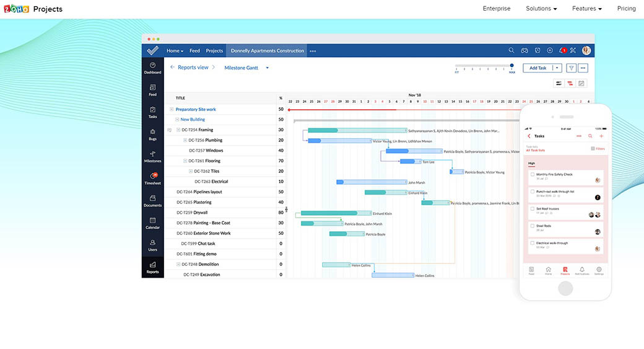Switch to the Feed tab
The image size is (644, 349).
tap(194, 51)
